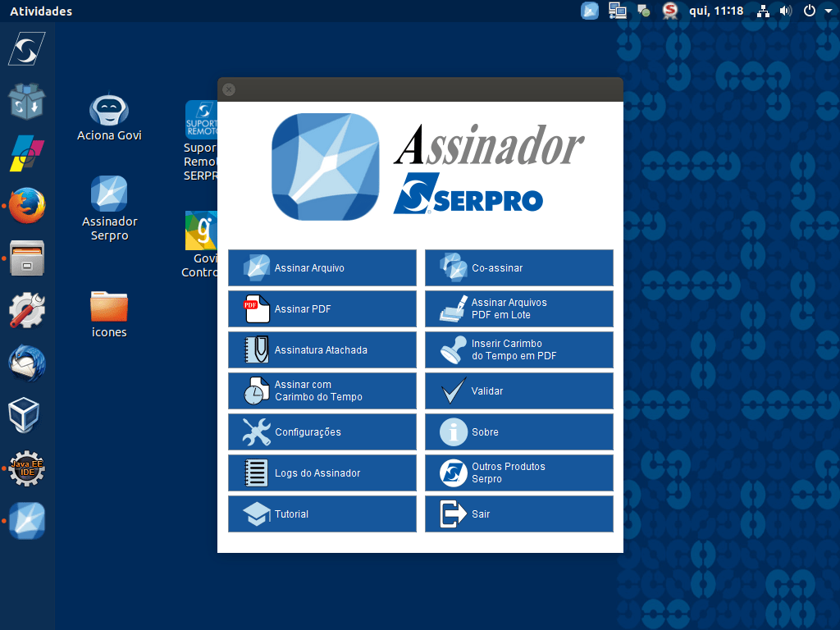
Task: Click the volume speaker icon in the top bar
Action: 785,11
